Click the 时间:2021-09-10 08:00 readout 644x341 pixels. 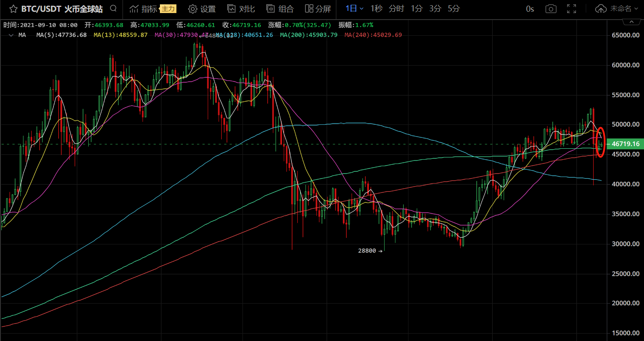[40, 25]
